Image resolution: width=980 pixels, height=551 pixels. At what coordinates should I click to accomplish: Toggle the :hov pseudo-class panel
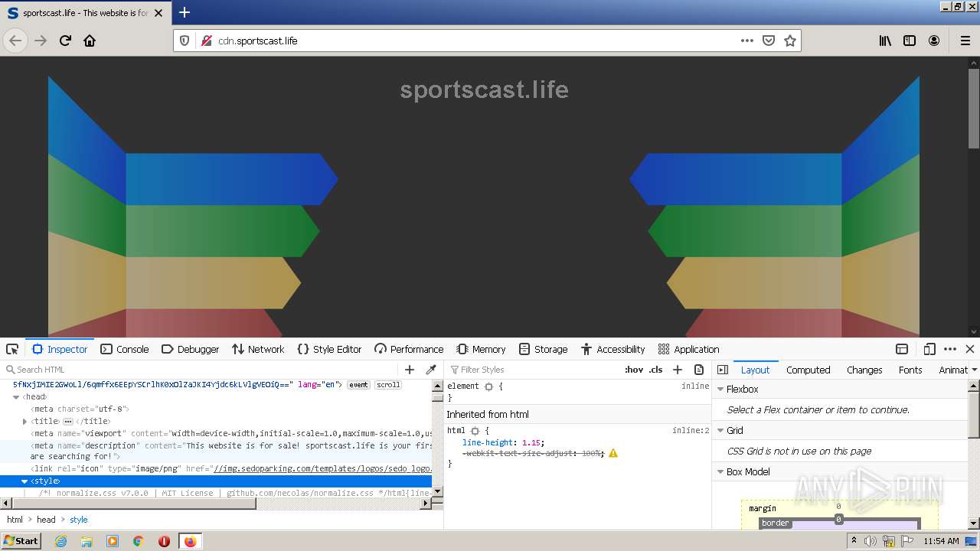click(634, 370)
